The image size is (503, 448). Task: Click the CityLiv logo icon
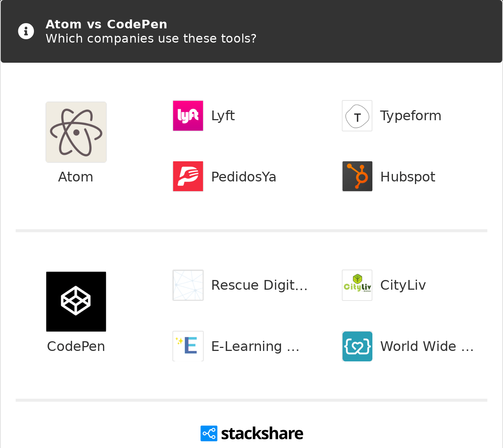(357, 285)
